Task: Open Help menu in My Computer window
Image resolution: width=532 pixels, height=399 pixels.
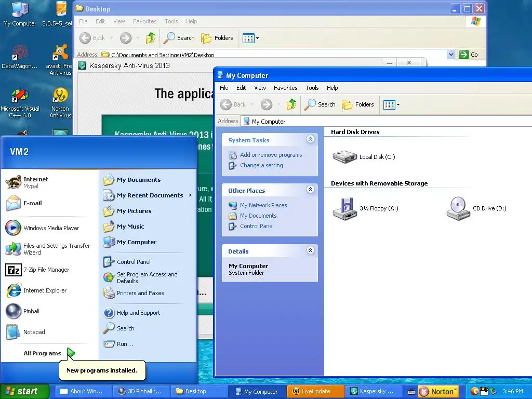Action: [x=332, y=88]
